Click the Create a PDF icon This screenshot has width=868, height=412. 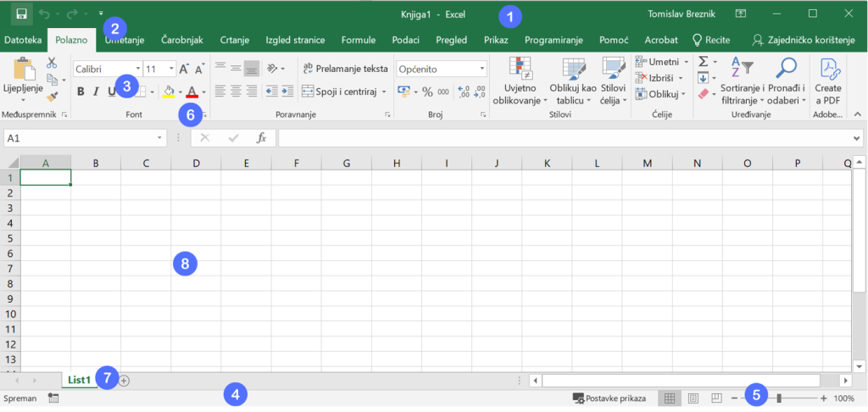[x=828, y=71]
